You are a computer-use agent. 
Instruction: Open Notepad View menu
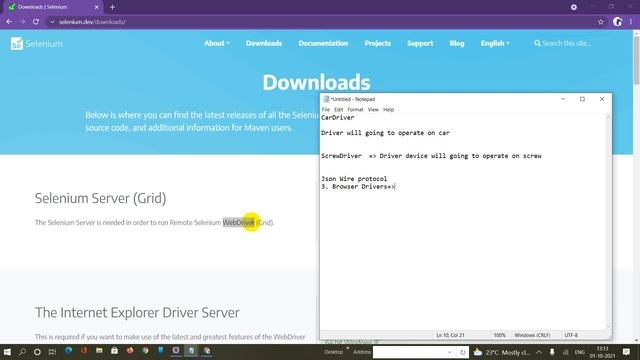373,109
